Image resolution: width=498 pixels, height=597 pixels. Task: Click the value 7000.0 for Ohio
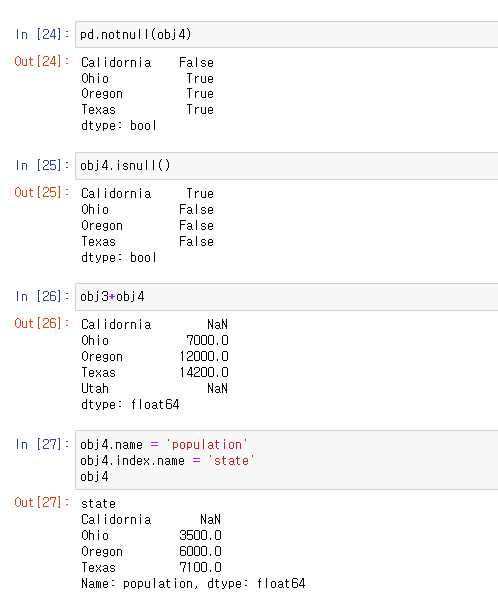tap(208, 340)
